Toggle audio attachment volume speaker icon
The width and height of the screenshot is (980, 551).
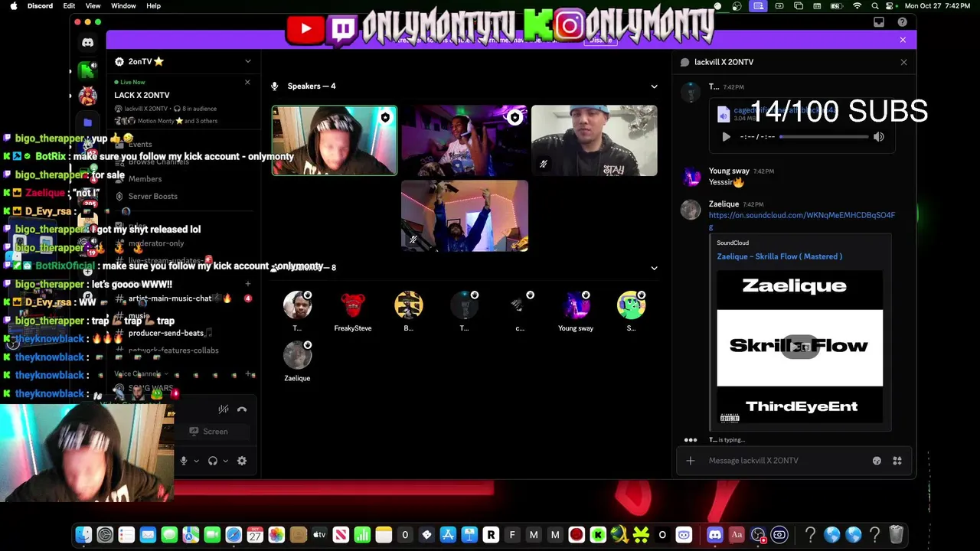(x=879, y=137)
